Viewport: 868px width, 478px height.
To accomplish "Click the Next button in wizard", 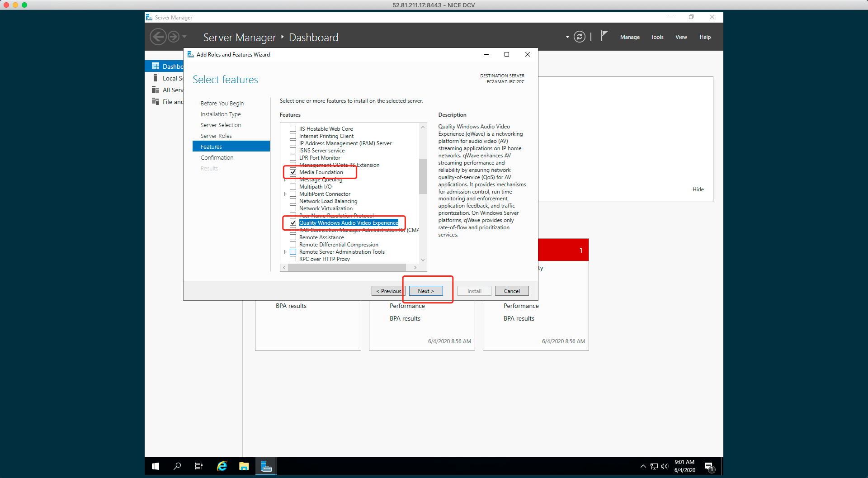I will click(x=425, y=291).
